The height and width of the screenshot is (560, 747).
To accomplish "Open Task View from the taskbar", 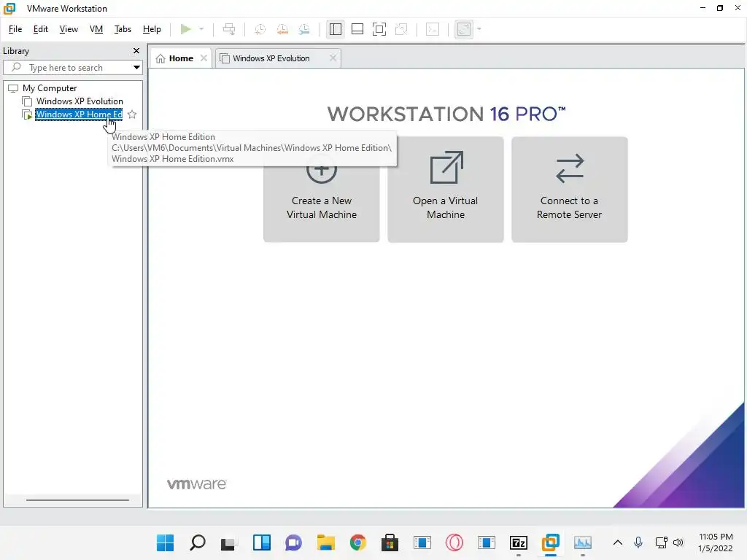I will tap(228, 542).
